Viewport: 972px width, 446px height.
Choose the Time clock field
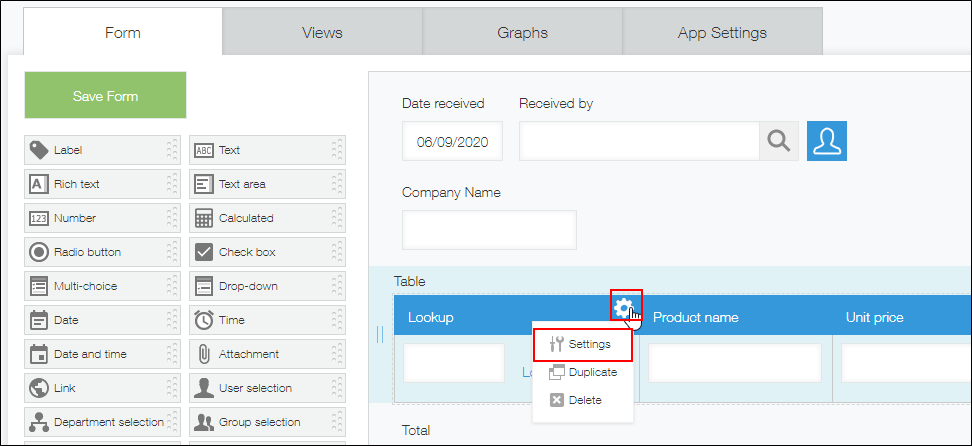point(204,320)
